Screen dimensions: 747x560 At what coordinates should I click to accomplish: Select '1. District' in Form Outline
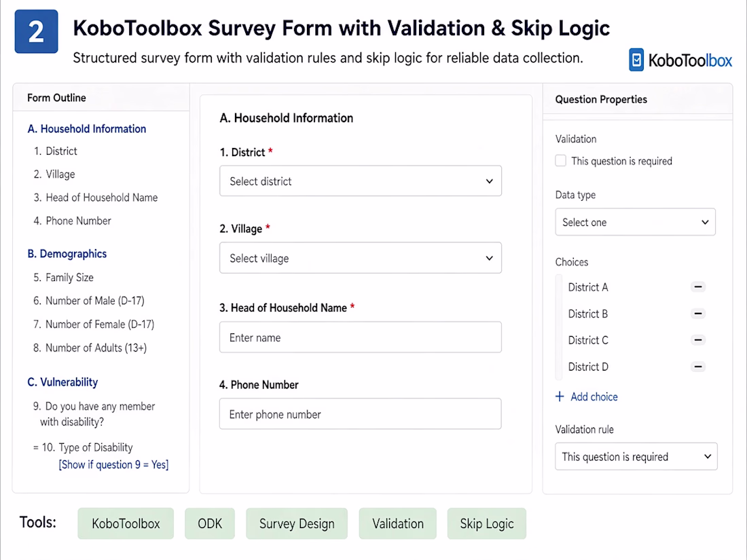pos(55,151)
